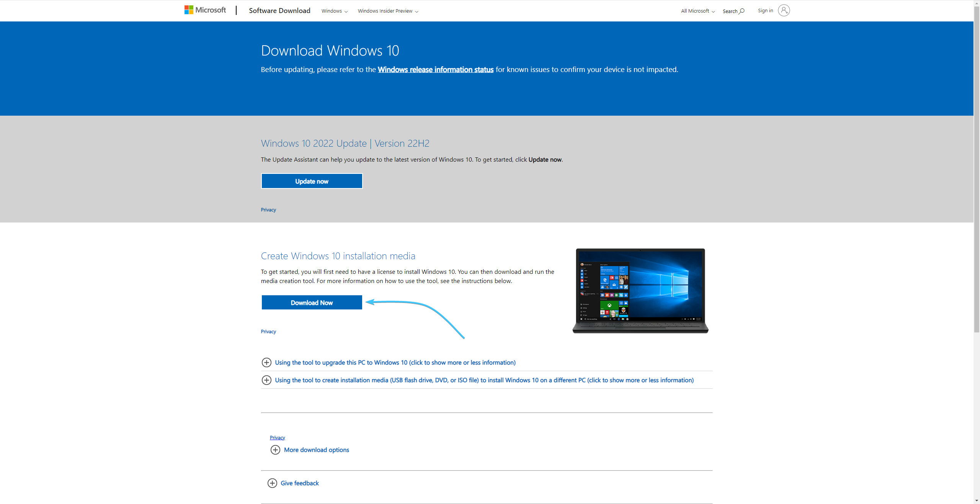Click the Microsoft logo icon
The width and height of the screenshot is (980, 504).
(189, 10)
